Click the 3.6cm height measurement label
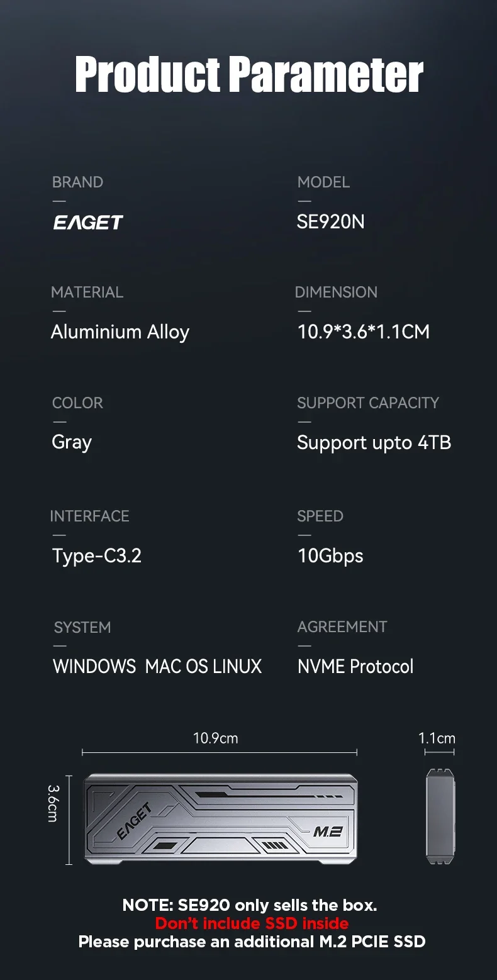Viewport: 497px width, 980px height. click(53, 803)
